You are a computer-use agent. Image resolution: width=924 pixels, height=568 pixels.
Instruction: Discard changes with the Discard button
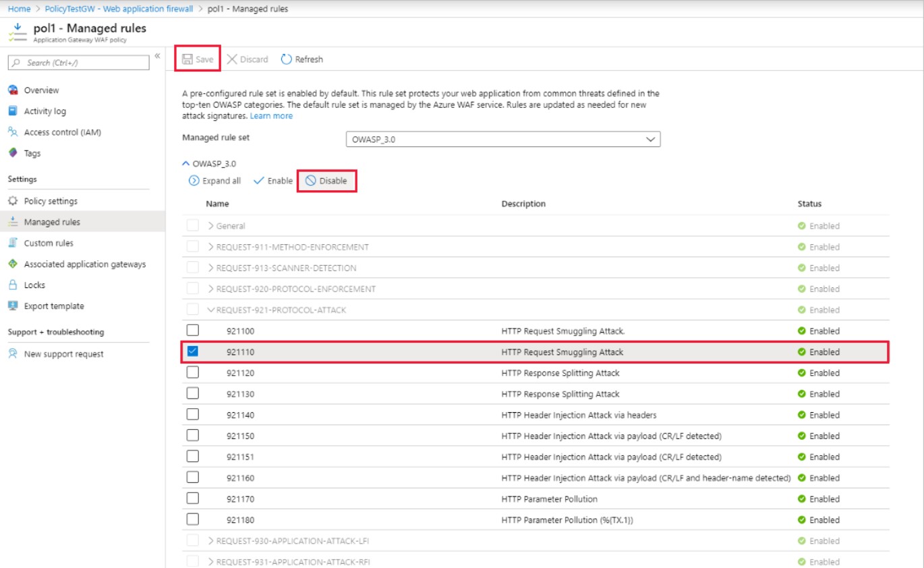click(248, 59)
